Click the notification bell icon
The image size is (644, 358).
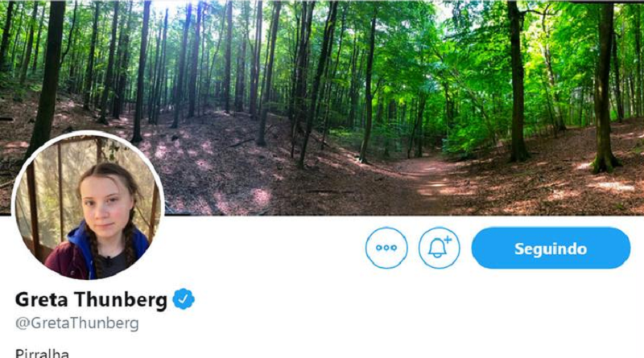tap(440, 249)
